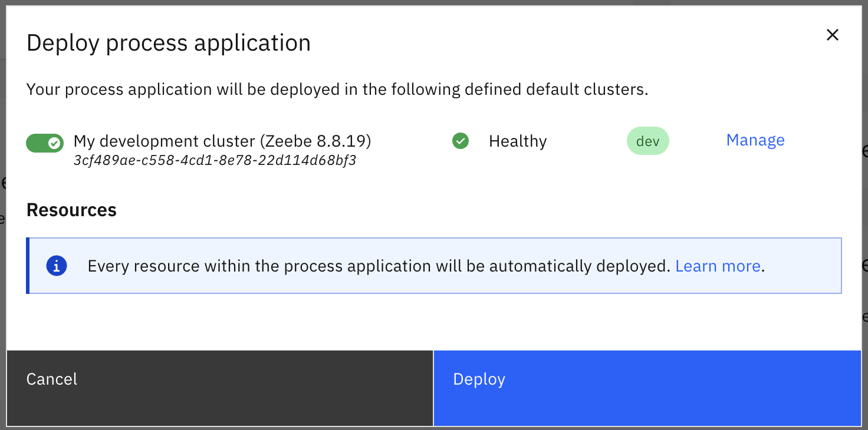868x430 pixels.
Task: Open the Manage clusters link
Action: (755, 140)
